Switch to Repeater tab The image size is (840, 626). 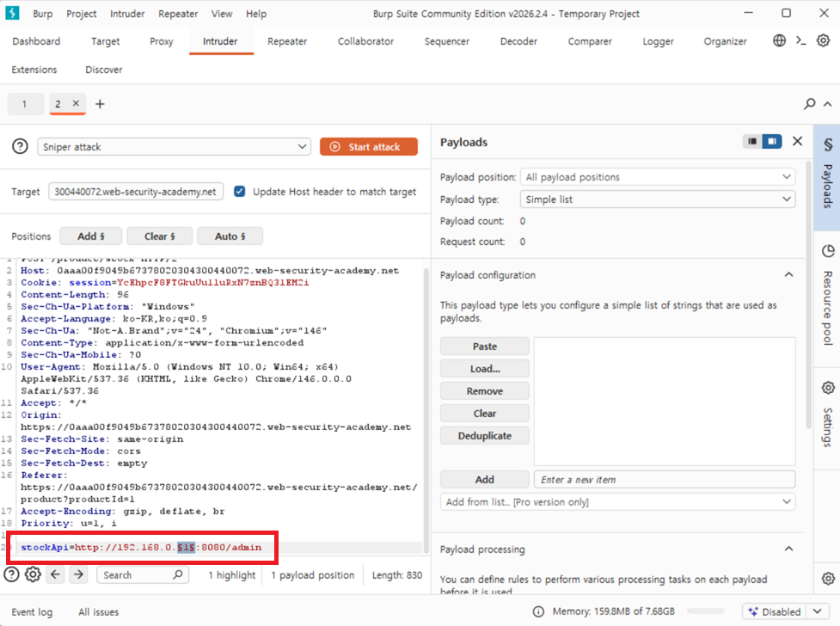(x=287, y=41)
